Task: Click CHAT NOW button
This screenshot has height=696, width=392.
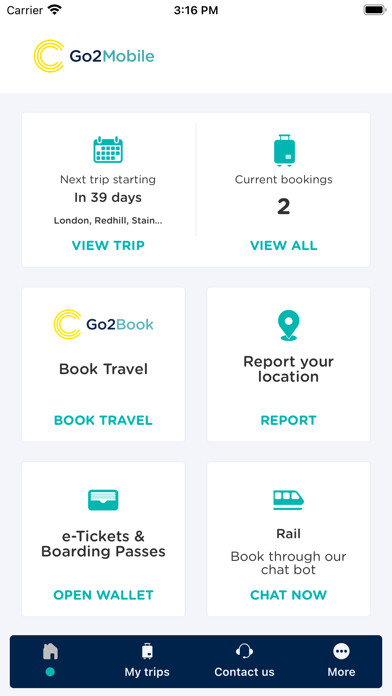Action: tap(289, 595)
